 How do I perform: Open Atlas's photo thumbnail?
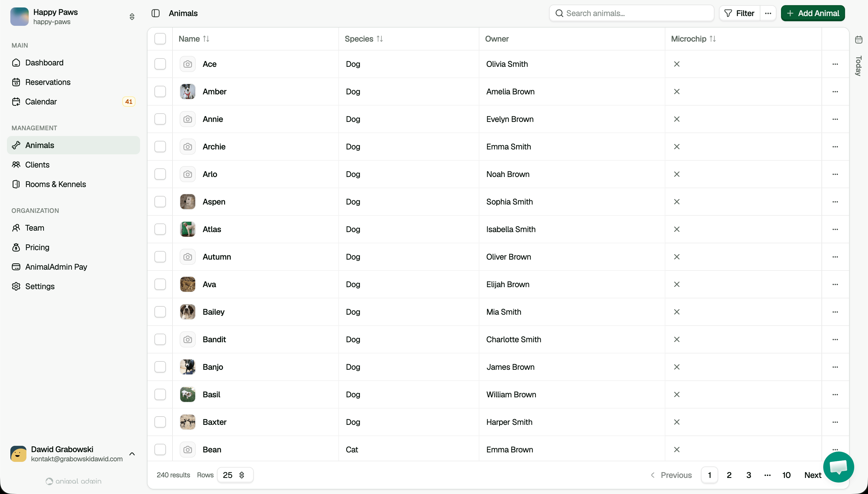pos(188,230)
